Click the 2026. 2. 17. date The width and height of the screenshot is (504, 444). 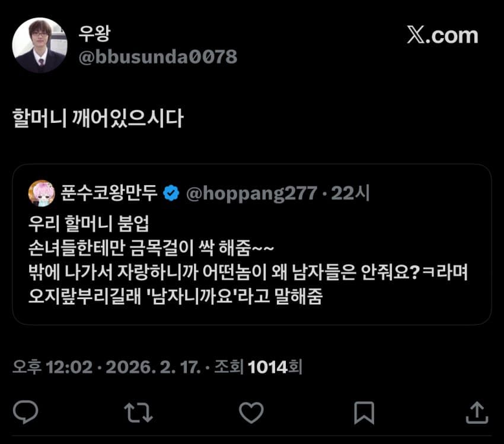click(152, 367)
